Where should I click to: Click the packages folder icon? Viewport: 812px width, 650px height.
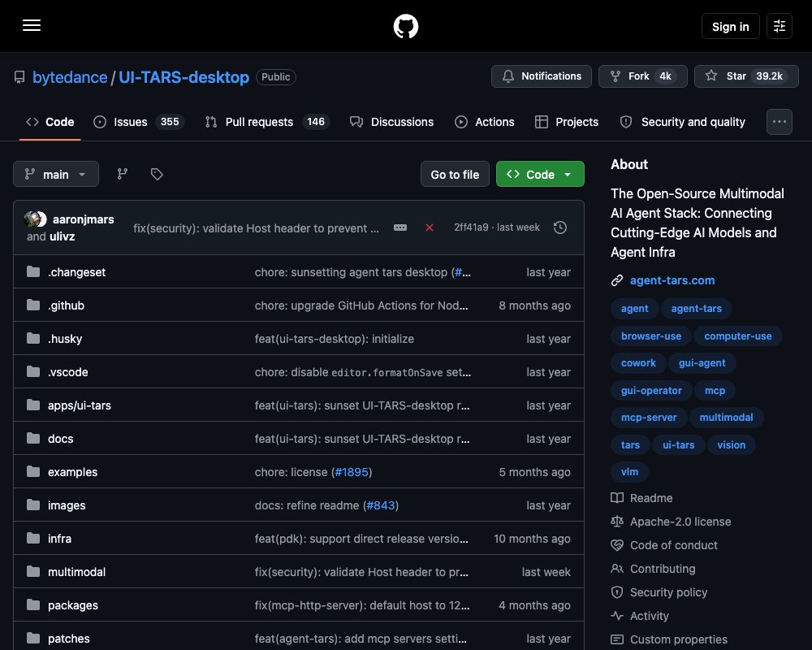pos(33,604)
